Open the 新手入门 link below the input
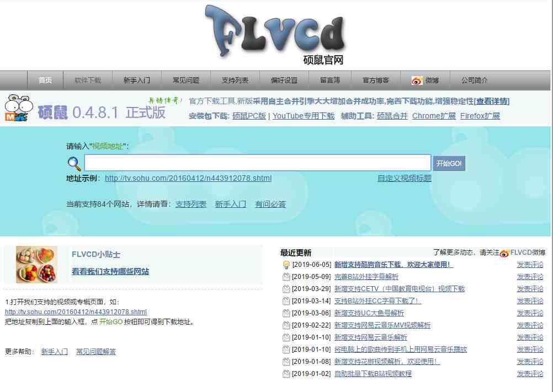Image resolution: width=553 pixels, height=392 pixels. pyautogui.click(x=231, y=205)
